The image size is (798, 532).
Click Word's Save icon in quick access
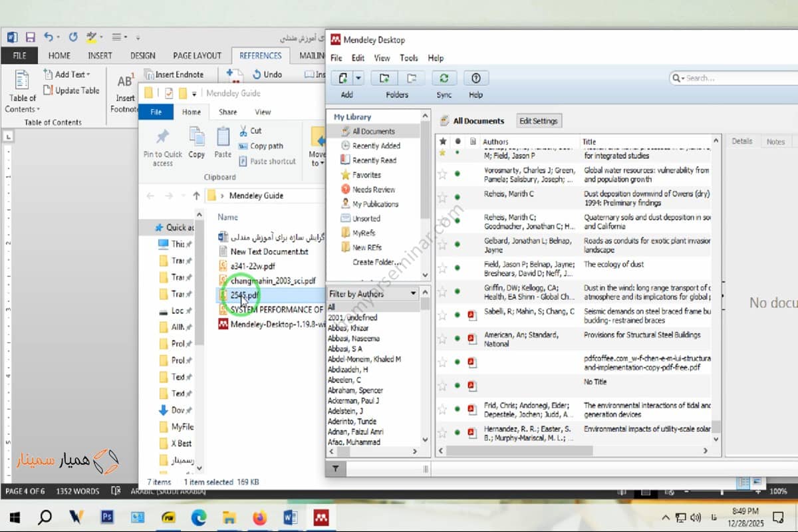pyautogui.click(x=30, y=37)
